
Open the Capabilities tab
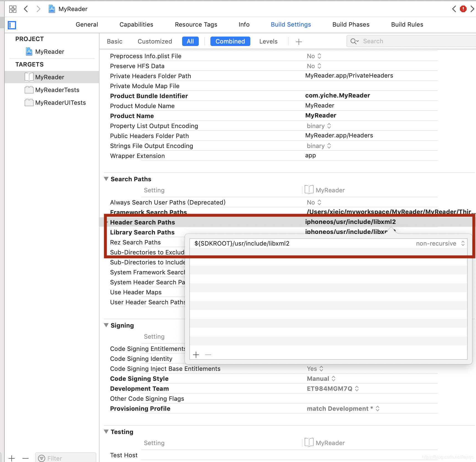click(136, 24)
